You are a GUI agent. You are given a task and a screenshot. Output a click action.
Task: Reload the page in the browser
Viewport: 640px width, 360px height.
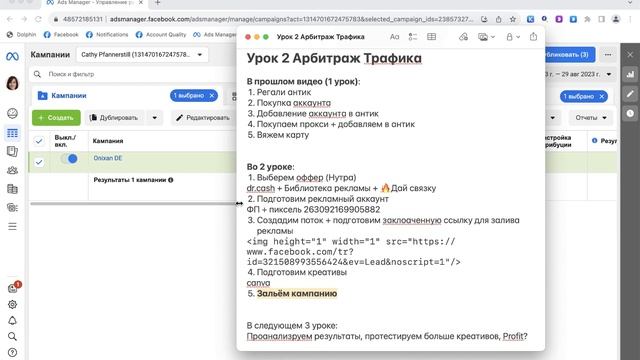[x=38, y=19]
